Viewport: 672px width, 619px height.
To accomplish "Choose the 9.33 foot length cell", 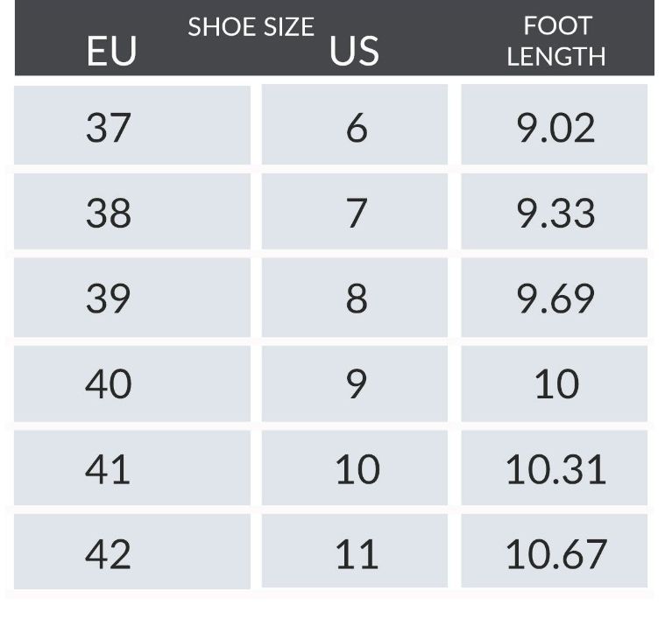I will (x=555, y=212).
